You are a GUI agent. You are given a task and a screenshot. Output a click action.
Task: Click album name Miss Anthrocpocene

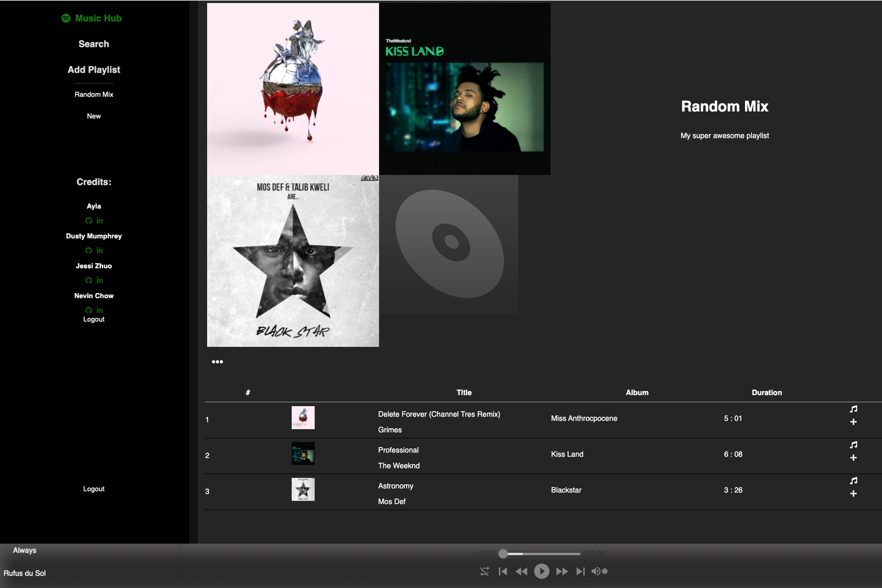coord(584,418)
